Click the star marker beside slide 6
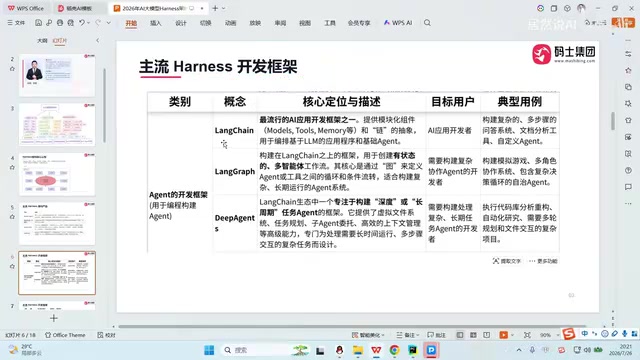 (12, 266)
